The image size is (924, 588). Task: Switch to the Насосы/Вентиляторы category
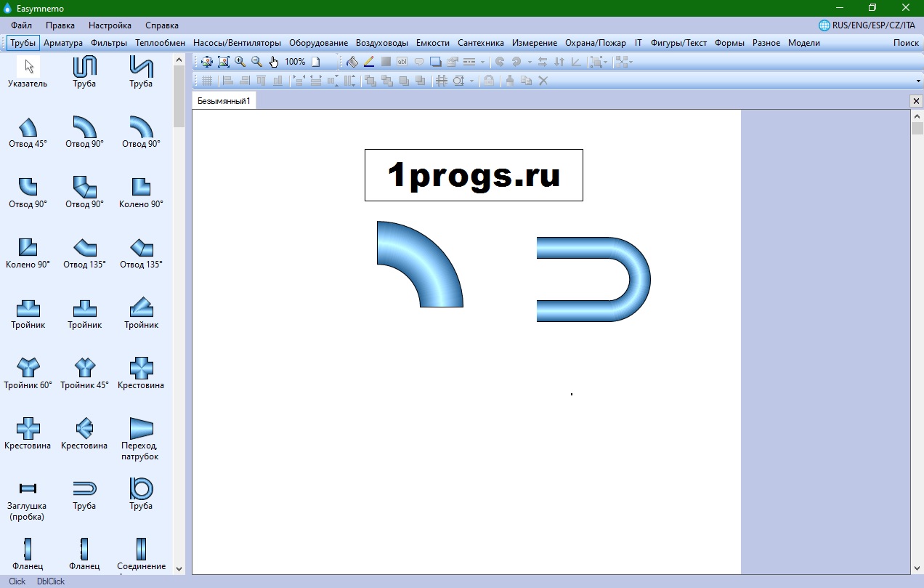point(237,43)
